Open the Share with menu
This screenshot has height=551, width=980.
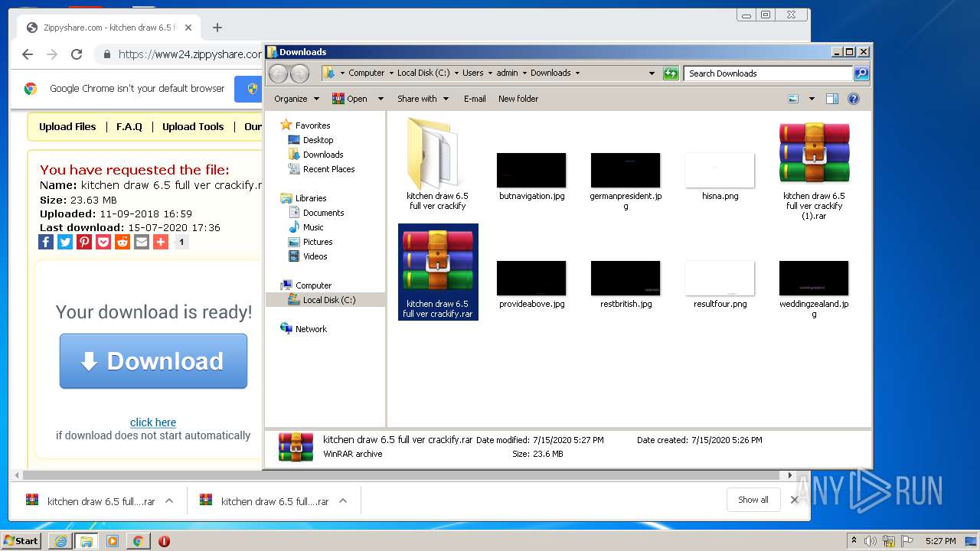click(422, 99)
